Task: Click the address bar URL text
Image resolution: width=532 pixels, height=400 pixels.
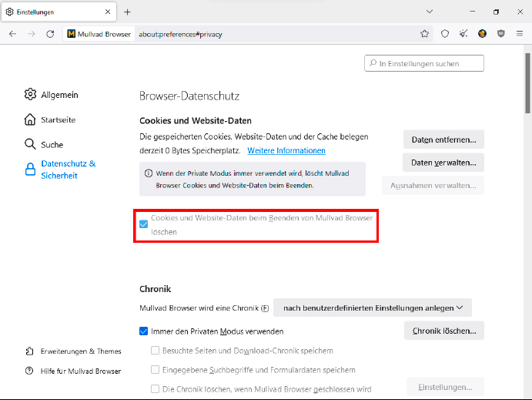Action: (x=180, y=34)
